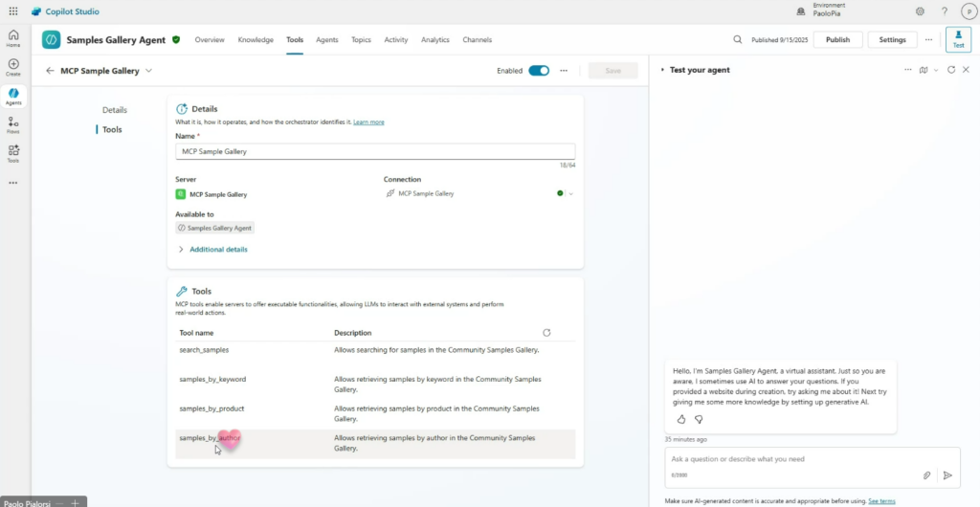This screenshot has width=980, height=507.
Task: Open the test panel more options ellipsis
Action: 908,70
